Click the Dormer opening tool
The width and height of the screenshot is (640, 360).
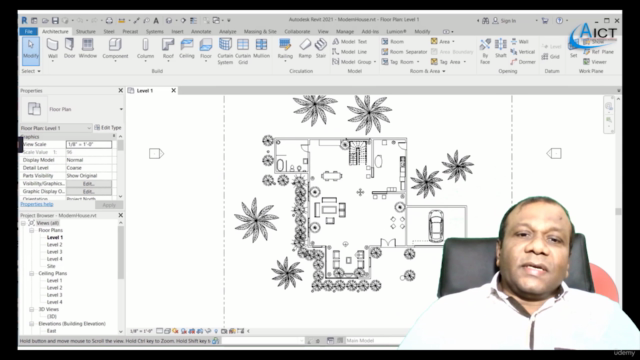pos(523,62)
